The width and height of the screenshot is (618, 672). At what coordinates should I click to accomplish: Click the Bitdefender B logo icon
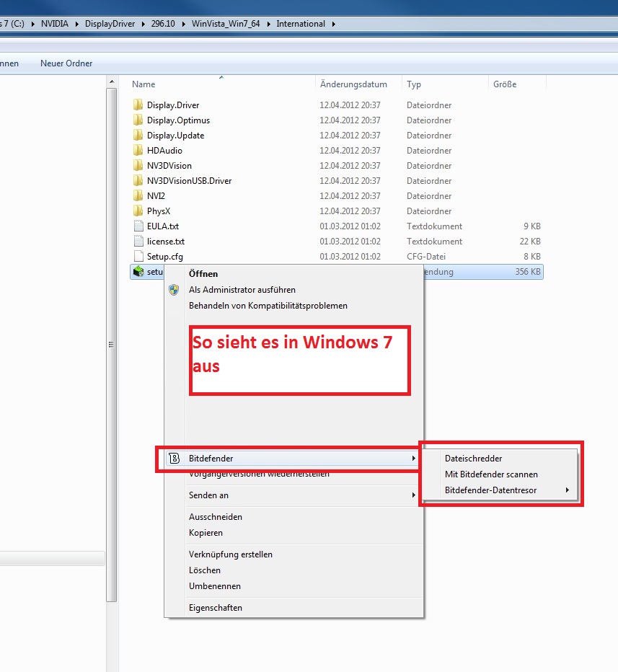(x=174, y=458)
